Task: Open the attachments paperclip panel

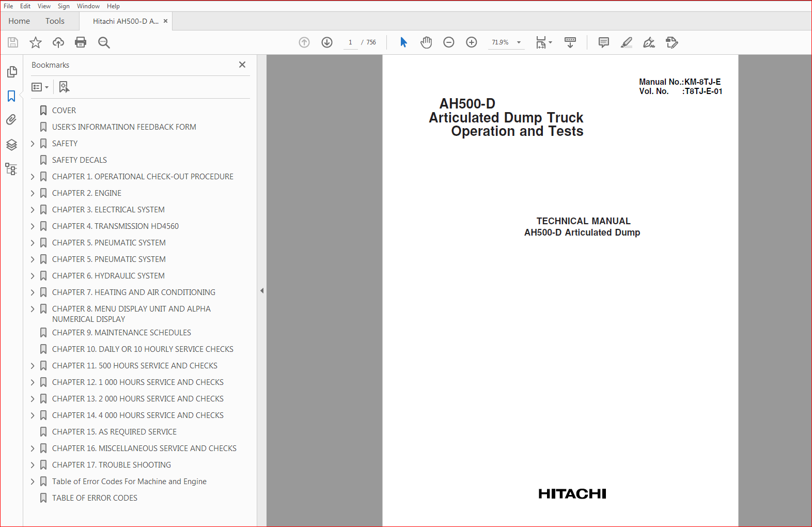Action: [11, 120]
